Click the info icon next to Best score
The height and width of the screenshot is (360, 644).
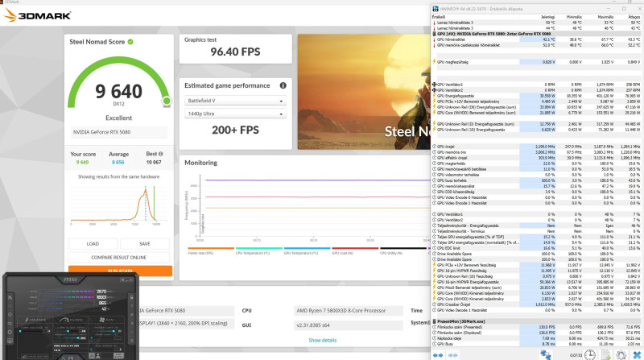[160, 154]
